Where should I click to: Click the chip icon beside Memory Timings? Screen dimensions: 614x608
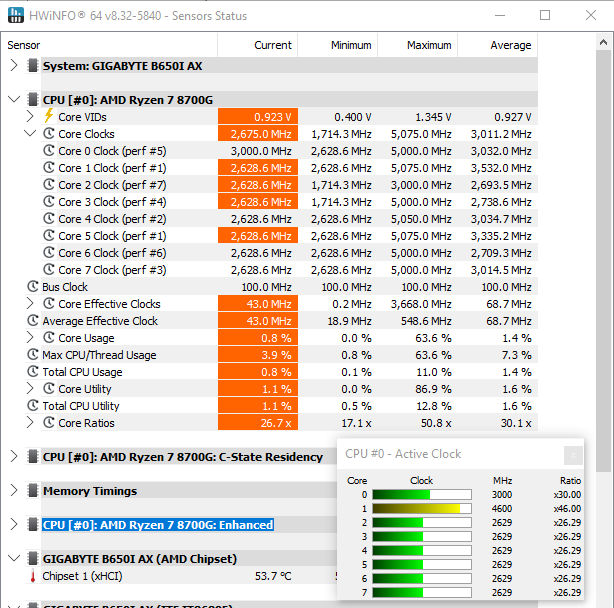33,491
